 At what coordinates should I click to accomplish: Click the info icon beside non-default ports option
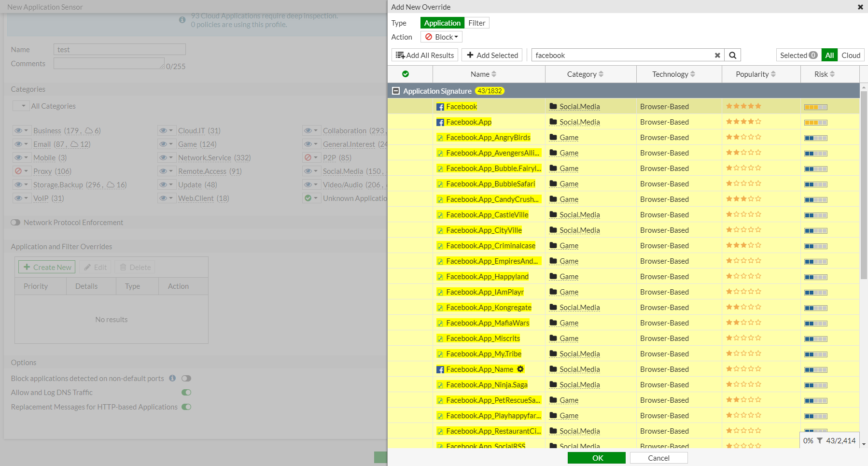172,378
